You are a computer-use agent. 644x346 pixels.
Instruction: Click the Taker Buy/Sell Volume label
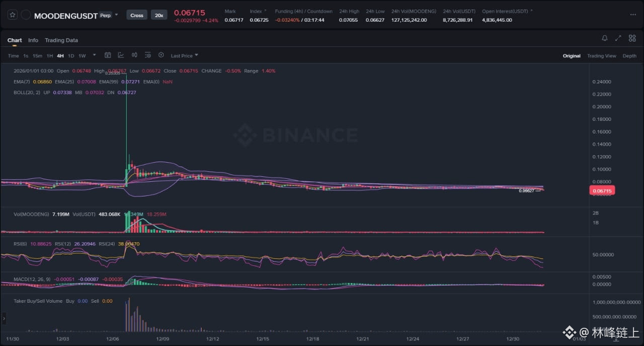pos(38,301)
